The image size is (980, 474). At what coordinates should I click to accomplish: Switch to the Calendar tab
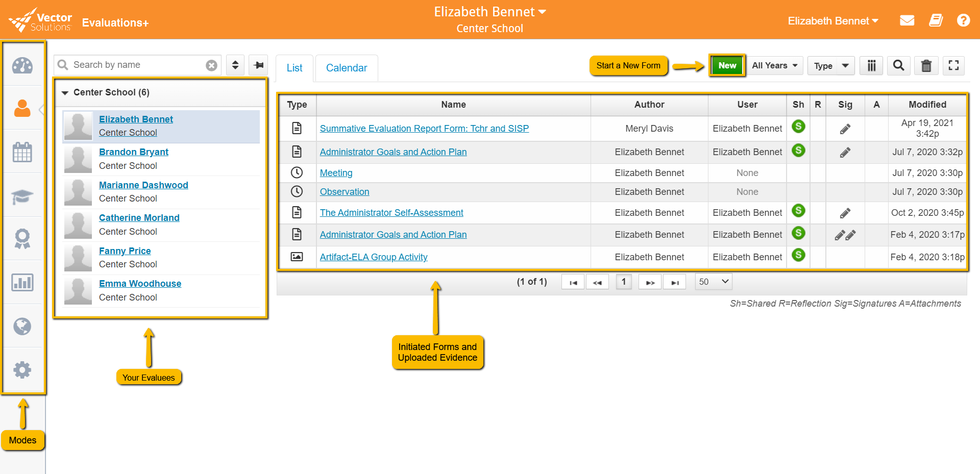(347, 67)
